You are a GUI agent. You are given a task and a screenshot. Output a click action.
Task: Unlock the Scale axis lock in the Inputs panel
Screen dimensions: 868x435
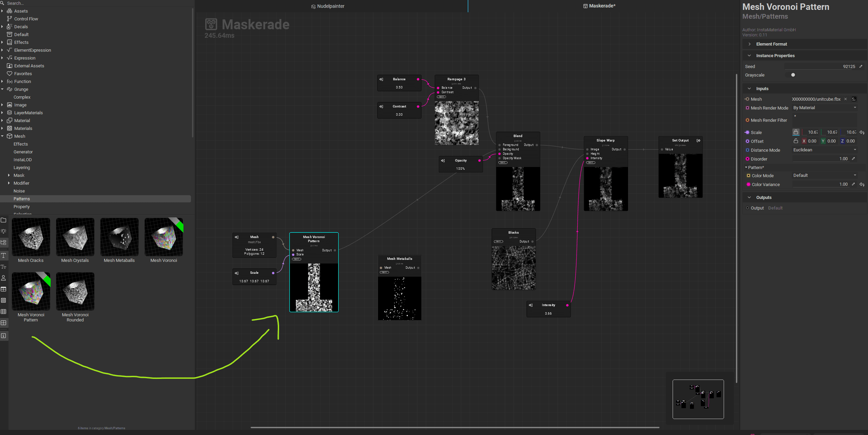click(796, 132)
